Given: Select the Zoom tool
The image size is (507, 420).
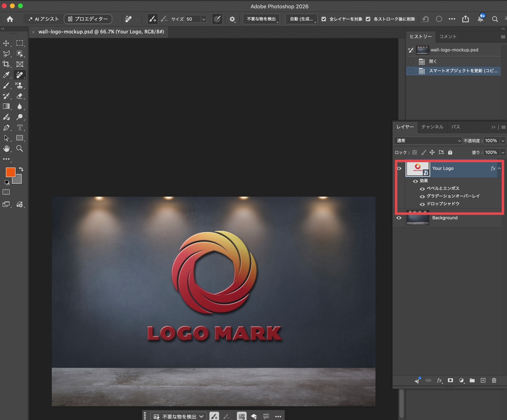Looking at the screenshot, I should point(19,149).
